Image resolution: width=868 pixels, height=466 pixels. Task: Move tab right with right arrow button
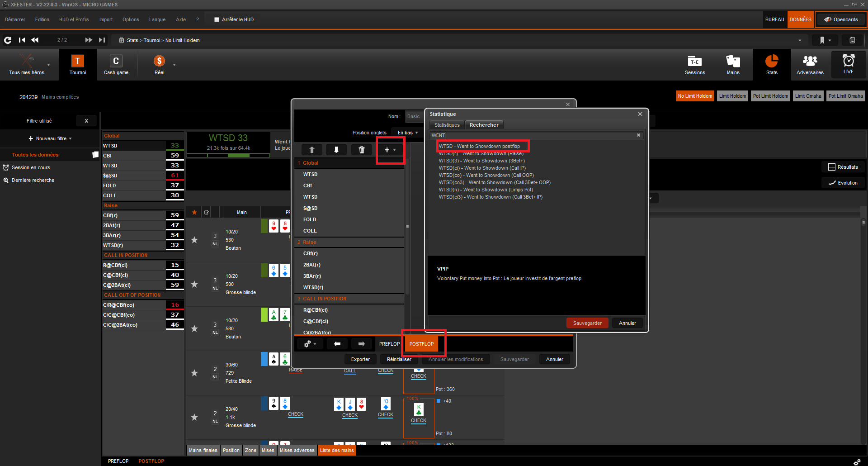362,344
